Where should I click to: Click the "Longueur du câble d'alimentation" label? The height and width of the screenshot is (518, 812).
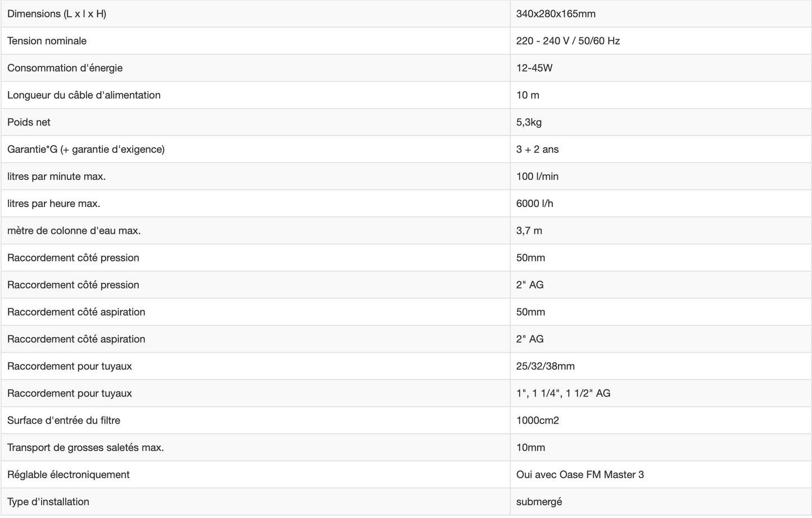point(84,95)
